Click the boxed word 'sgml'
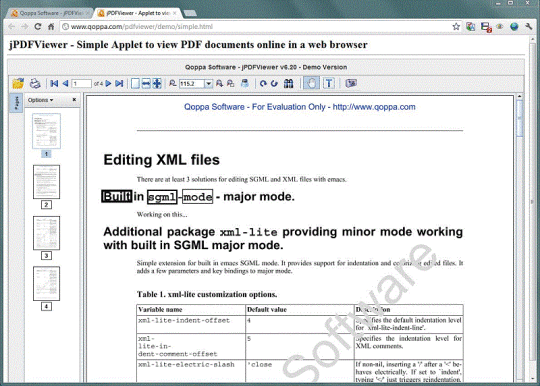The height and width of the screenshot is (386, 540). (x=162, y=197)
